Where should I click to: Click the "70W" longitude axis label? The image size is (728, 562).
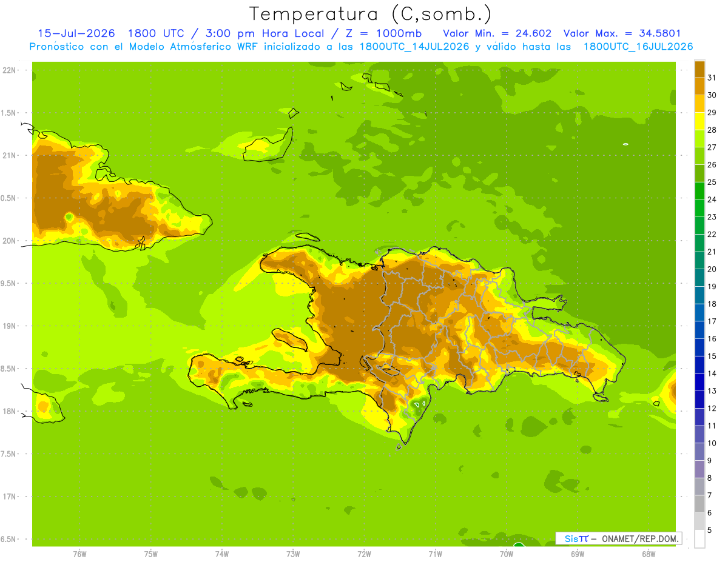click(507, 555)
